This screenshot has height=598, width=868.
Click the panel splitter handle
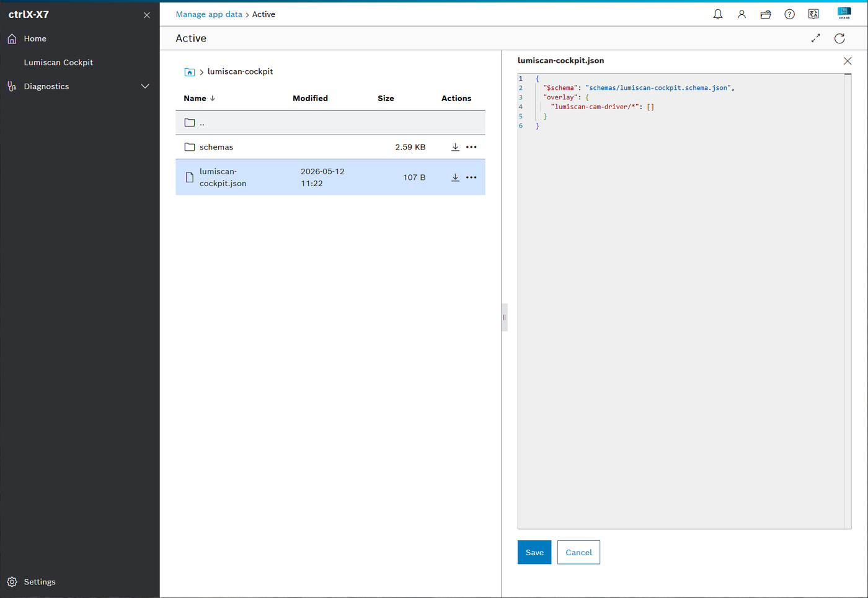[x=504, y=317]
